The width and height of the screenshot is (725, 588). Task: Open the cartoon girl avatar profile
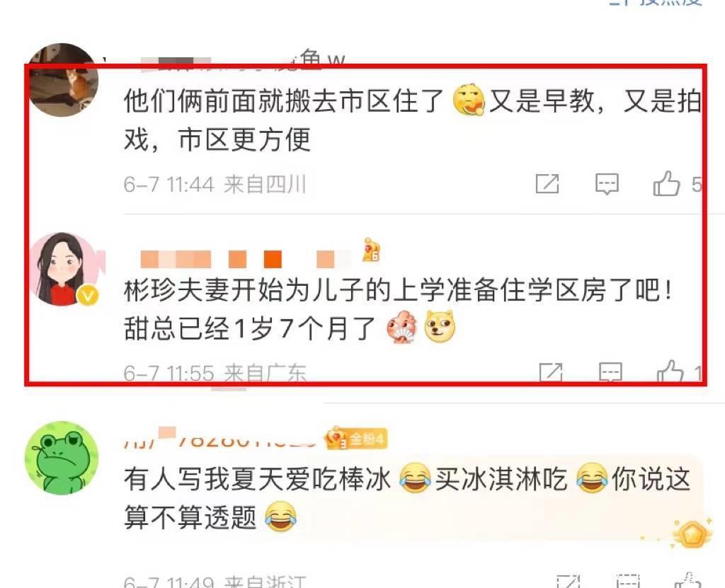click(x=64, y=269)
